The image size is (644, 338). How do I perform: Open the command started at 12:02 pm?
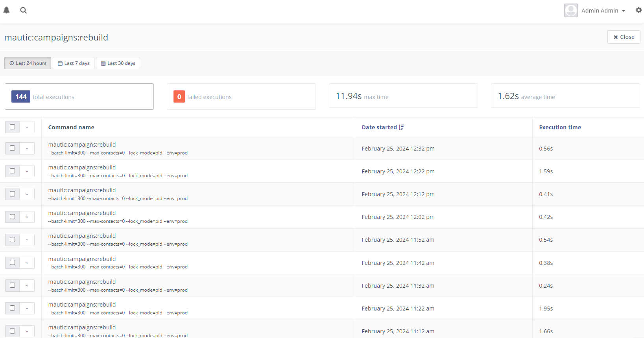(82, 213)
